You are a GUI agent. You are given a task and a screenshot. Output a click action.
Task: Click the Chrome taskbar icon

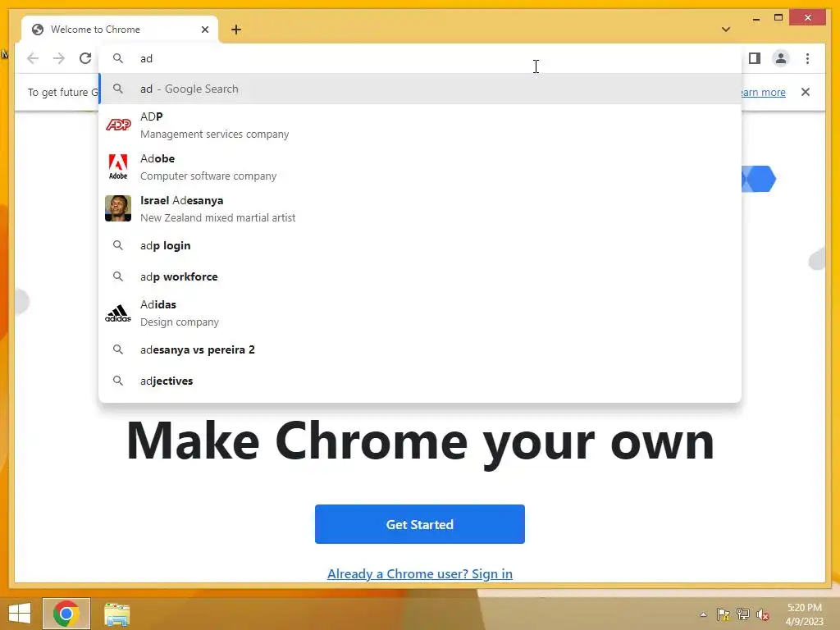66,614
